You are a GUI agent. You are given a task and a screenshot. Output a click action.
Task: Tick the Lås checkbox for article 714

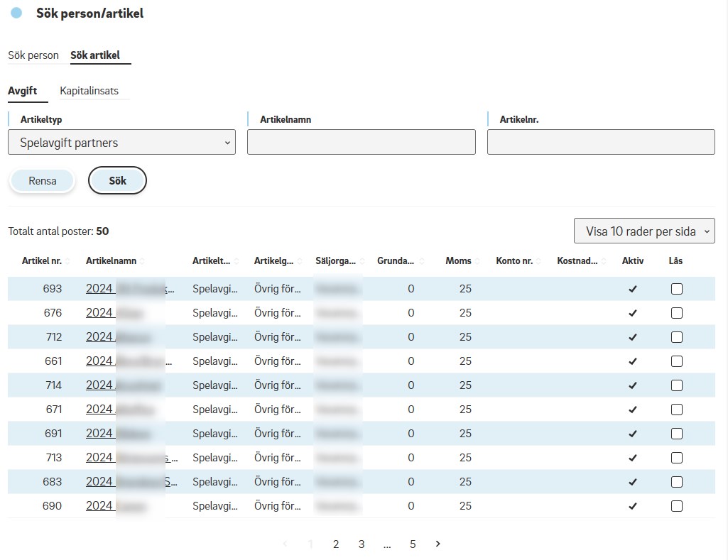click(x=676, y=385)
